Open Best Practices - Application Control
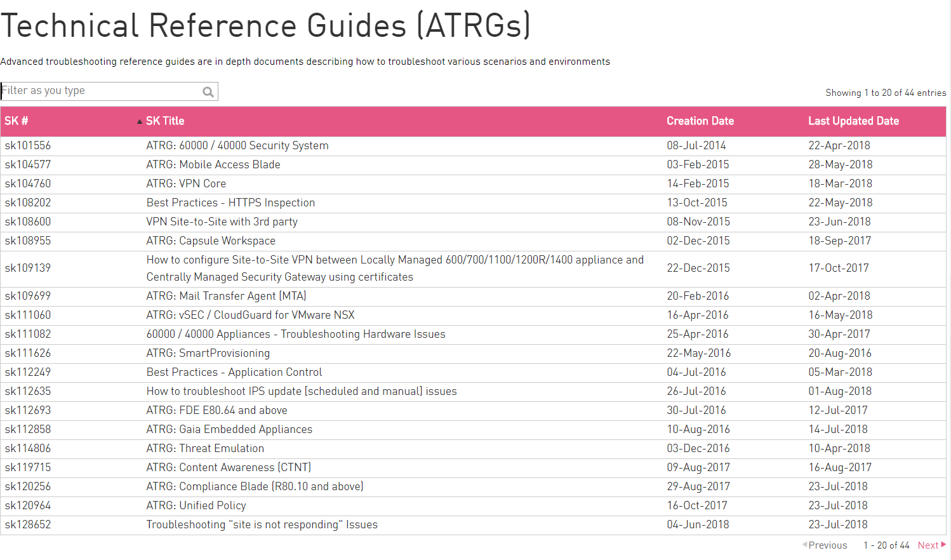This screenshot has width=951, height=560. (234, 372)
